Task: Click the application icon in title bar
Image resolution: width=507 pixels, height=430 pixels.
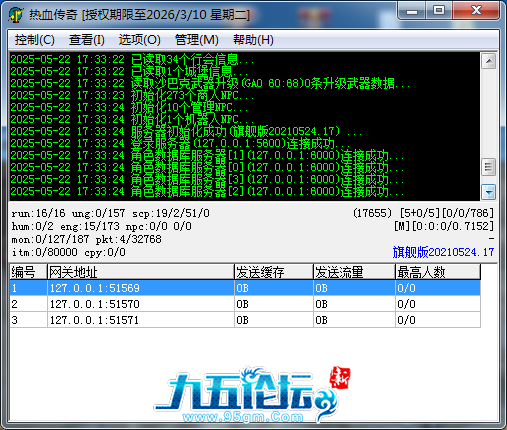Action: pyautogui.click(x=16, y=15)
